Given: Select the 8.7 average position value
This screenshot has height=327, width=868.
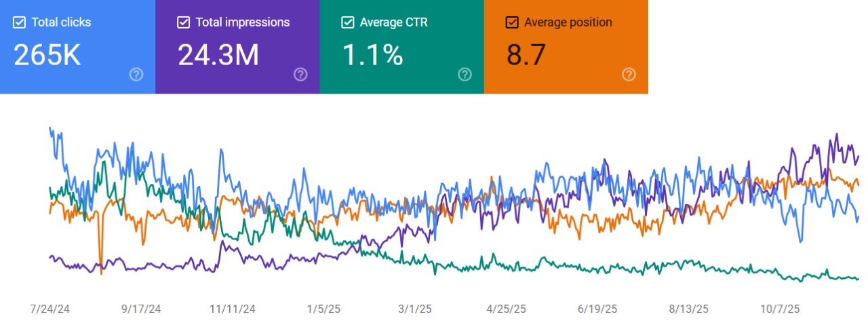Looking at the screenshot, I should (x=526, y=55).
